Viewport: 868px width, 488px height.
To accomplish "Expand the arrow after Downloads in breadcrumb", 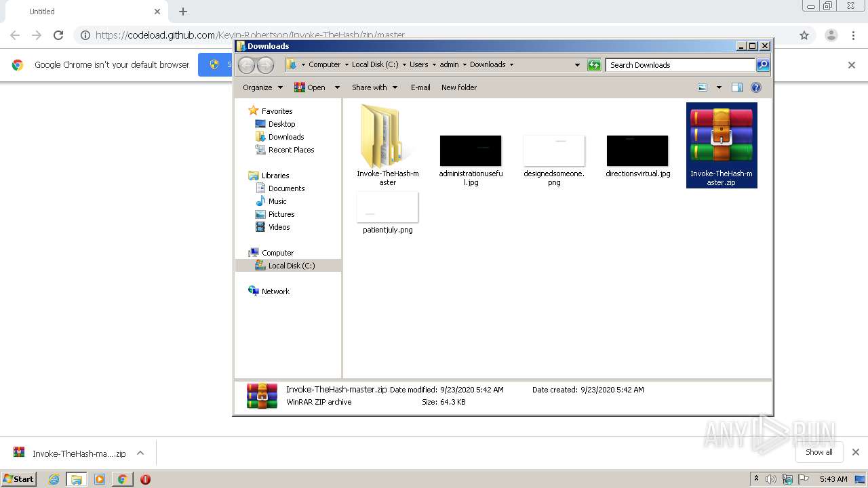I will pyautogui.click(x=511, y=65).
